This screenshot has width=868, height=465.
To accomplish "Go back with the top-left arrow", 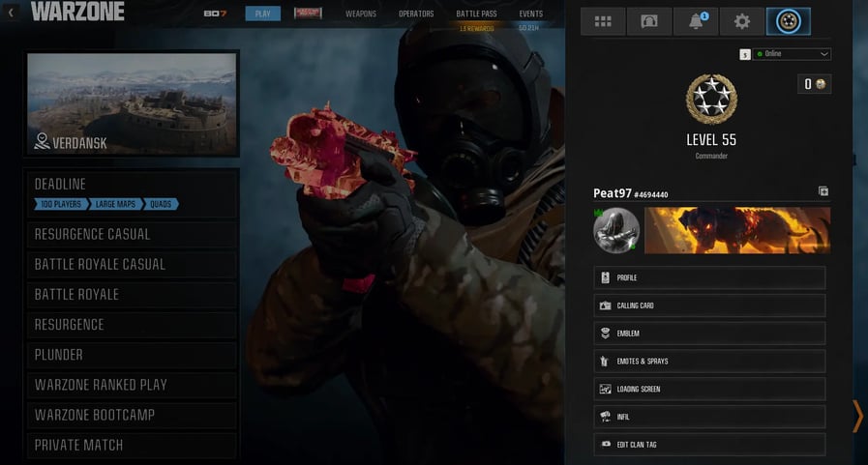I will [x=11, y=13].
